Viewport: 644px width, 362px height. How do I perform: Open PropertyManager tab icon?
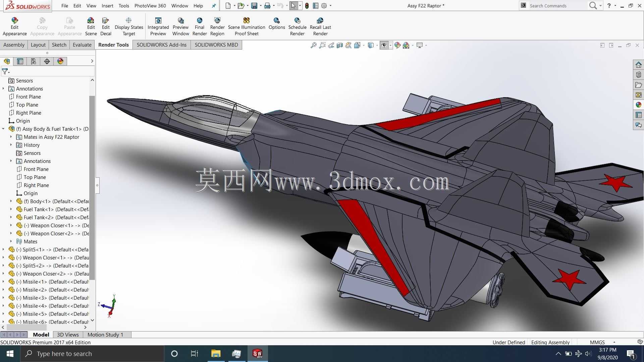click(x=20, y=61)
